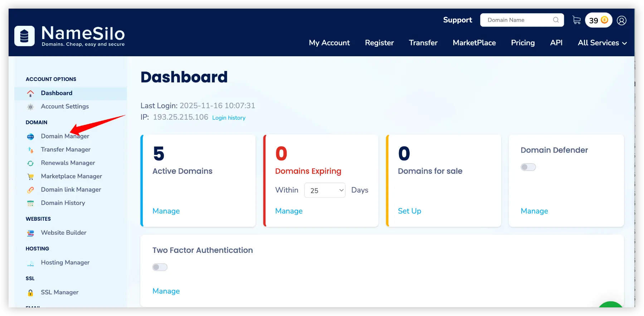The image size is (644, 316).
Task: Turn on Two Factor Authentication toggle
Action: click(x=160, y=267)
